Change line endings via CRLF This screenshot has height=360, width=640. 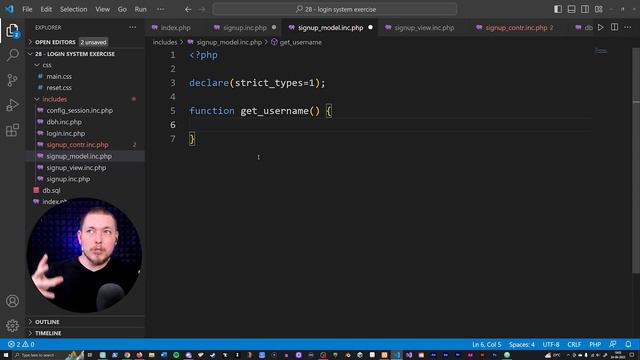point(574,344)
